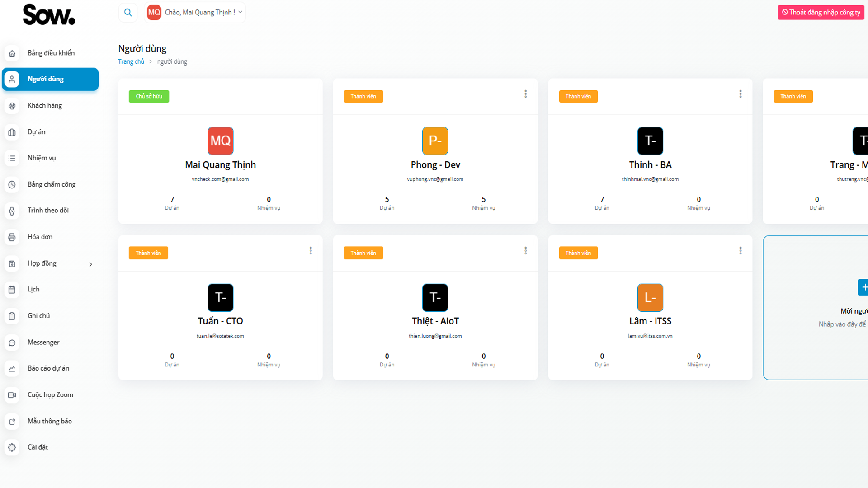
Task: Click the blue plus invite user icon
Action: click(x=863, y=287)
